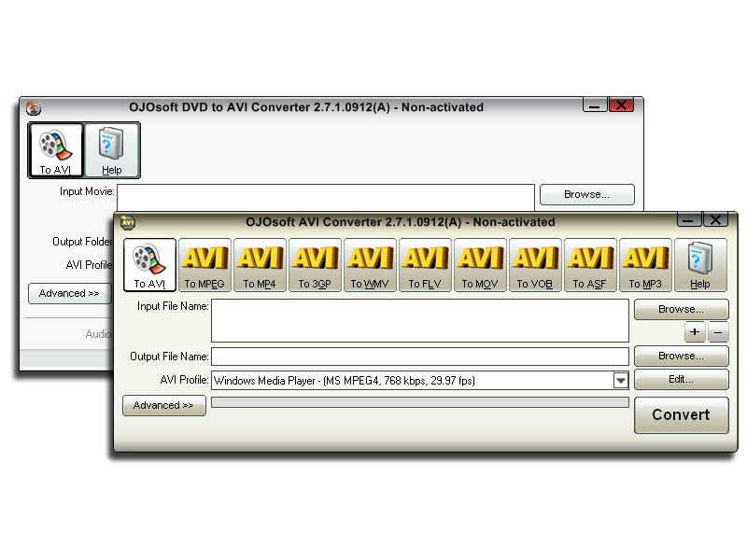
Task: Choose the To MP3 conversion icon
Action: pos(645,265)
